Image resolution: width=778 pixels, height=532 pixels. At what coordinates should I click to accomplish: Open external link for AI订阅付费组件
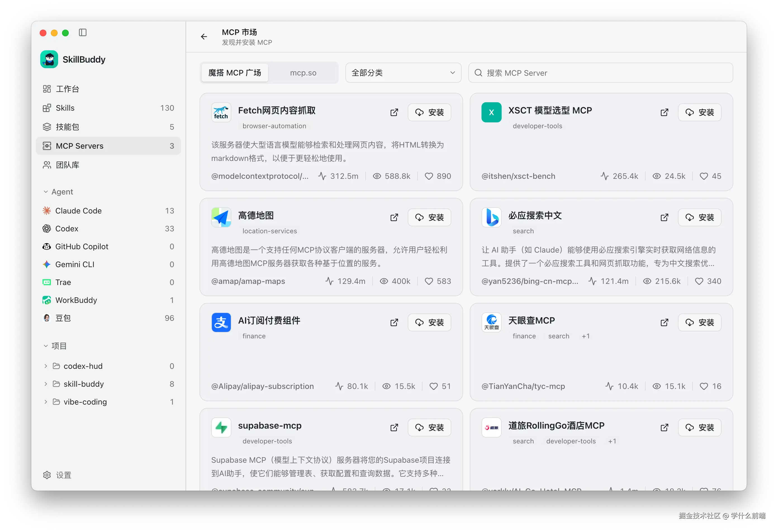[394, 322]
